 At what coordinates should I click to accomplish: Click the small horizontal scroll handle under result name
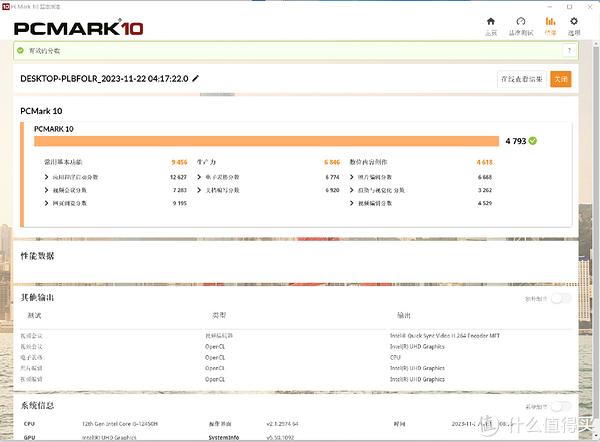tap(217, 95)
